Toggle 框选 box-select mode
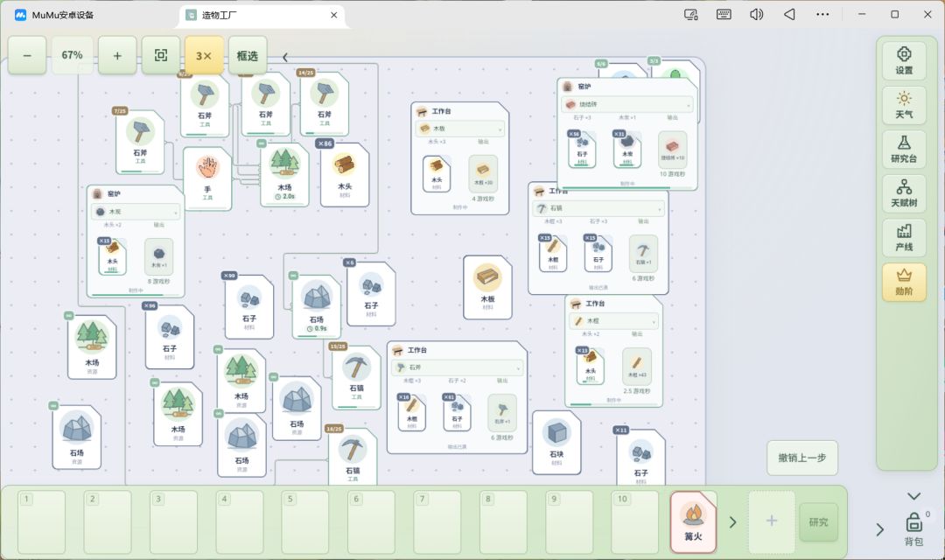 click(x=247, y=55)
